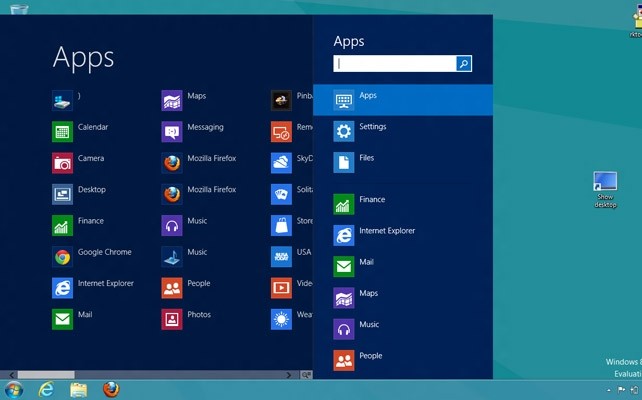The width and height of the screenshot is (642, 400).
Task: Click the Apps search text field
Action: click(x=395, y=63)
